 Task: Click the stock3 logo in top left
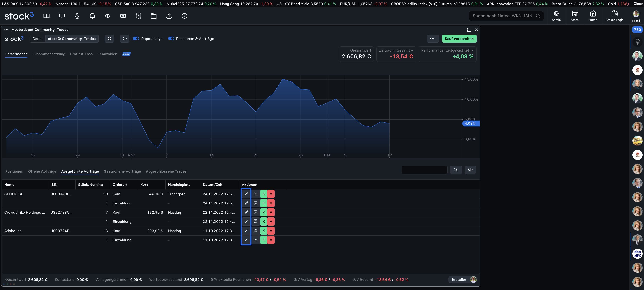[19, 16]
